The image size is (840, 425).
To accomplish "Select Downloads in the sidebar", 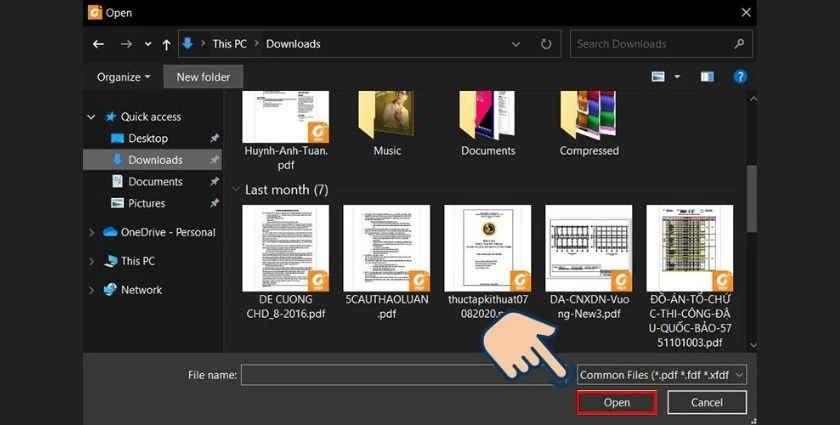I will pyautogui.click(x=152, y=160).
